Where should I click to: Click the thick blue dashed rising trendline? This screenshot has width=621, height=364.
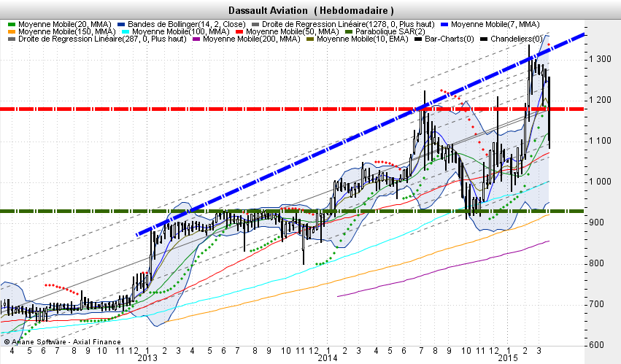click(360, 135)
